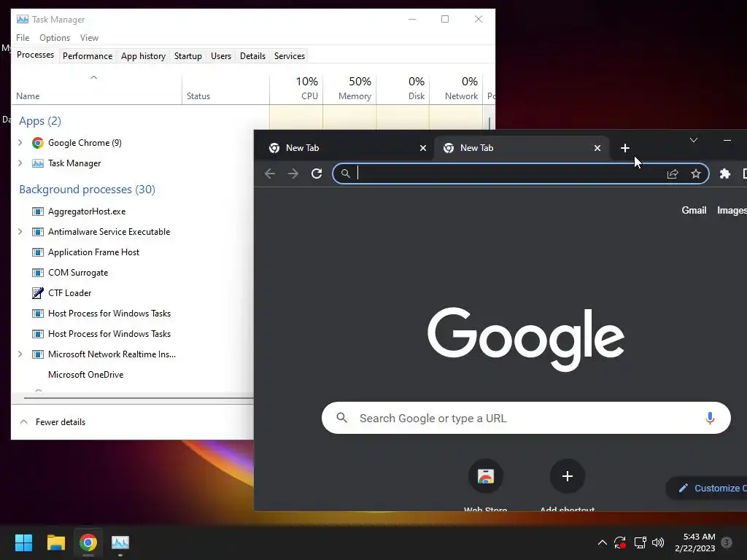The height and width of the screenshot is (560, 747).
Task: Select Application Frame Host process
Action: click(x=93, y=252)
